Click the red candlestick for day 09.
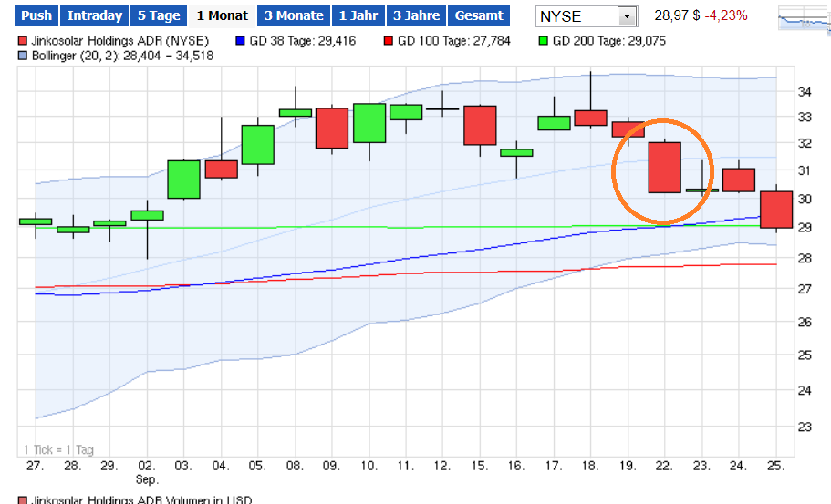831x504 pixels. [332, 129]
